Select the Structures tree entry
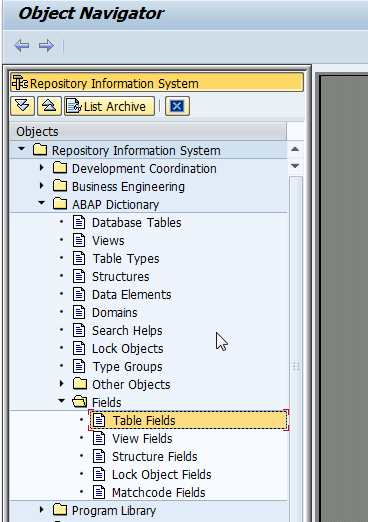 coord(121,276)
